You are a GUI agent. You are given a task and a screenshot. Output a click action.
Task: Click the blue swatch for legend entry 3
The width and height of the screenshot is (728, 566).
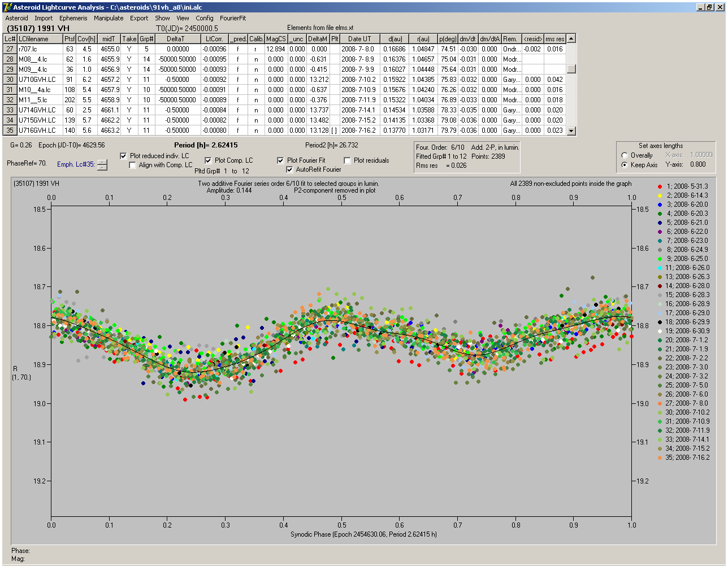pyautogui.click(x=660, y=204)
